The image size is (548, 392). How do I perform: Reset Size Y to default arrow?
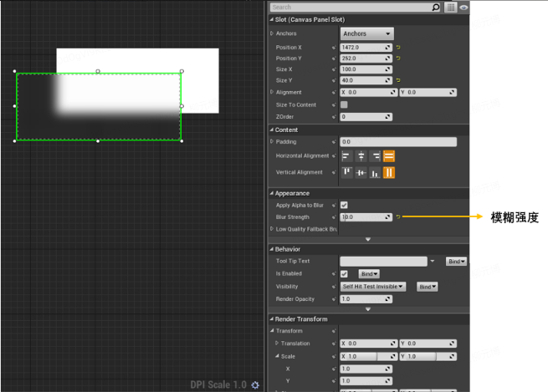coord(398,80)
